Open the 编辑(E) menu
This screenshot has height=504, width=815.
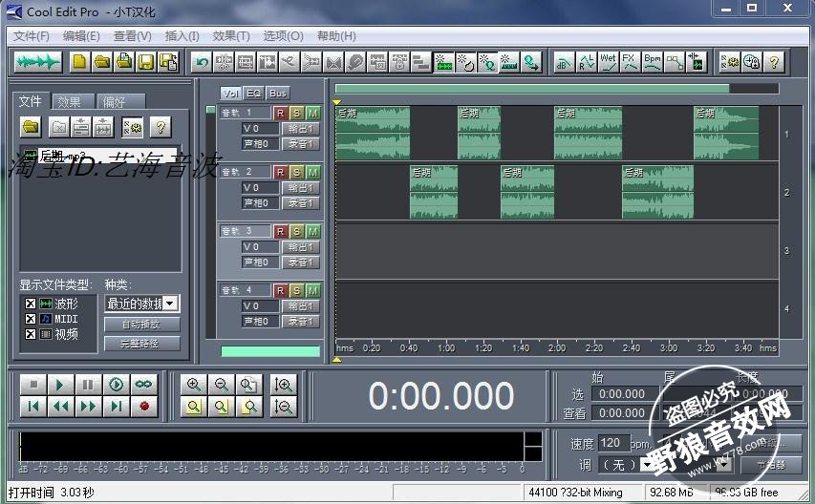81,36
